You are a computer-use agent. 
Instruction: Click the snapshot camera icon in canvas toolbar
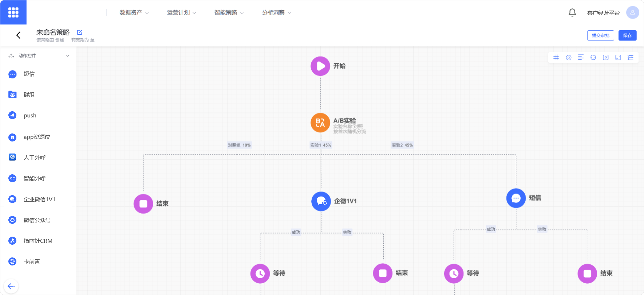(x=606, y=57)
